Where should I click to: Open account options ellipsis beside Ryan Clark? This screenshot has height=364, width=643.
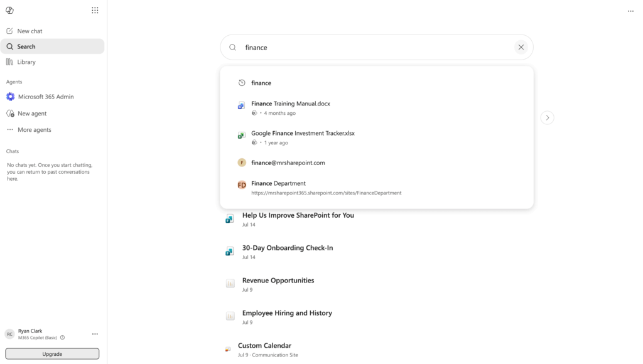click(x=95, y=334)
